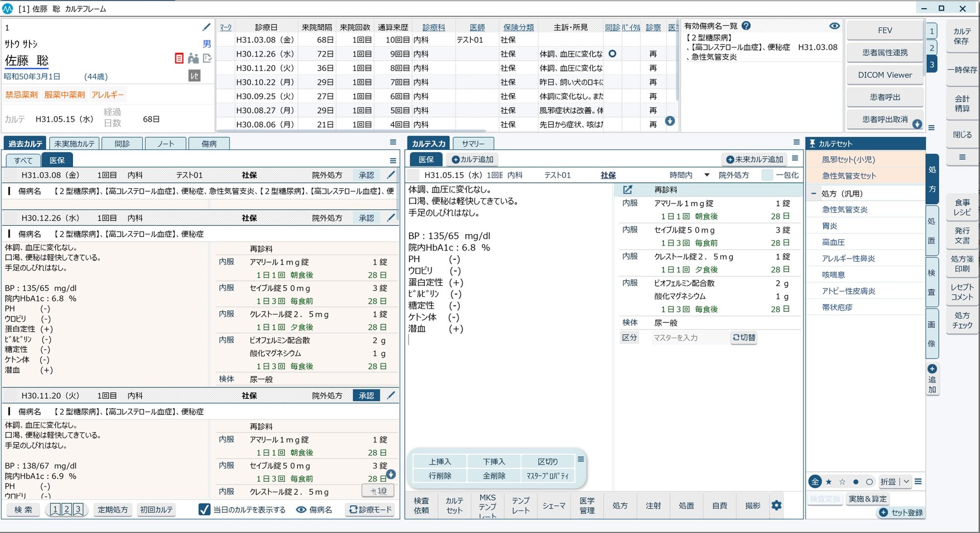
Task: Click the 追加 plus icon on the right tab strip
Action: click(932, 369)
